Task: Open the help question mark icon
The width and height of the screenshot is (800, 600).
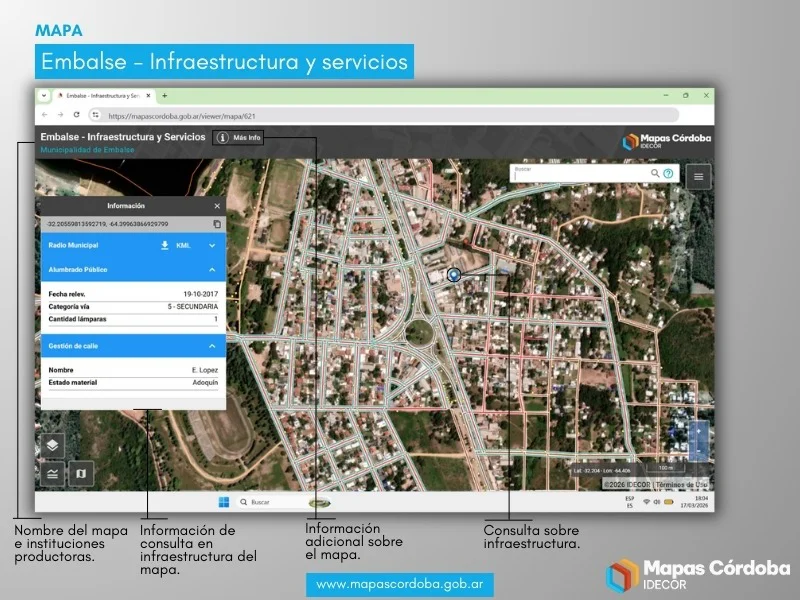Action: 668,173
